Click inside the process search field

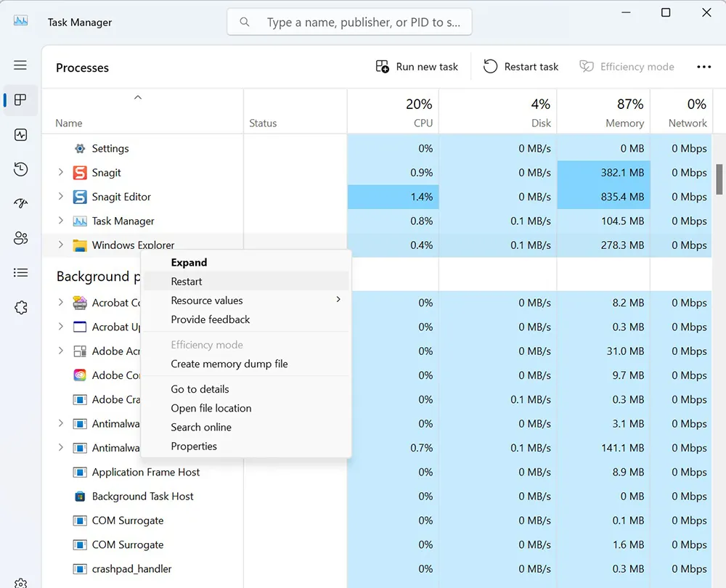348,22
